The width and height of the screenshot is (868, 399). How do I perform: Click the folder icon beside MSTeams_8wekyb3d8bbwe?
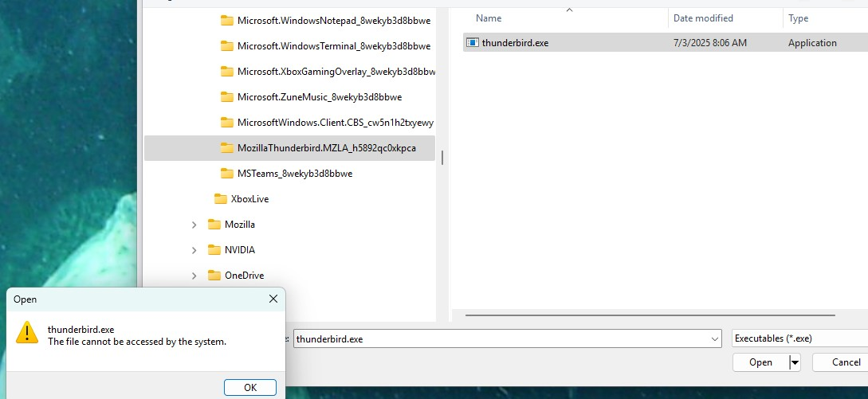(227, 173)
